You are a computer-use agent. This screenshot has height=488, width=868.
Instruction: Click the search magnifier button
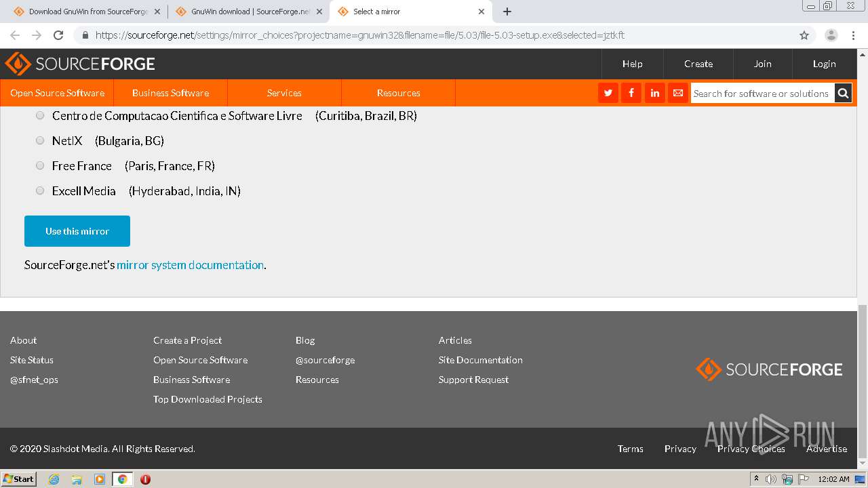(x=843, y=94)
